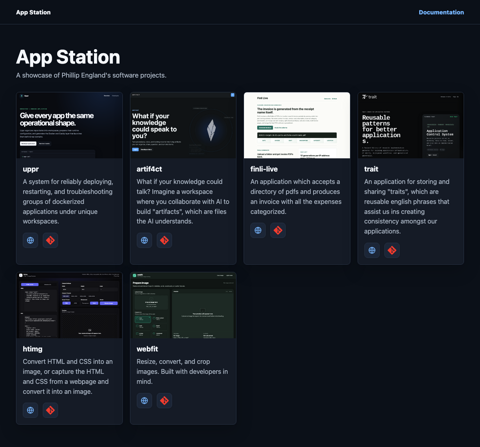This screenshot has width=480, height=447.
Task: Click the htimg screenshot thumbnail
Action: point(69,305)
